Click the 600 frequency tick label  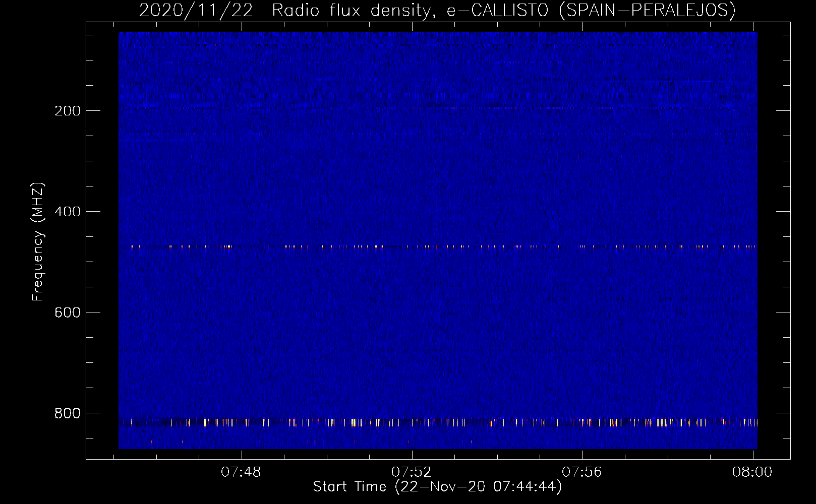(x=68, y=312)
